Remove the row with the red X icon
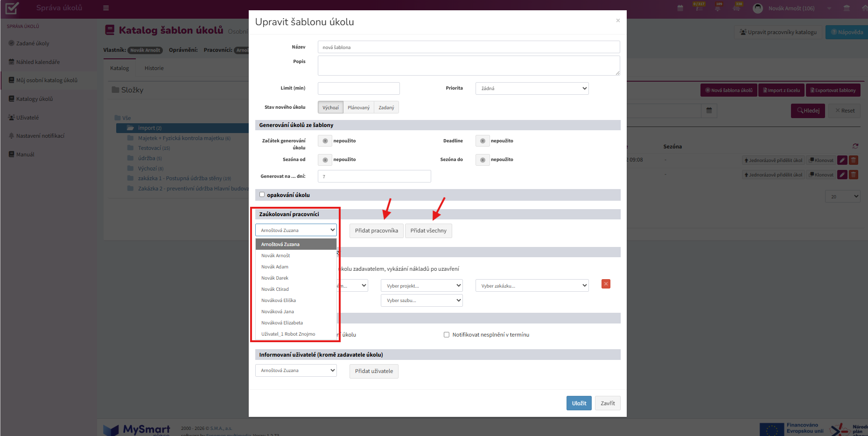The width and height of the screenshot is (868, 436). pos(606,284)
